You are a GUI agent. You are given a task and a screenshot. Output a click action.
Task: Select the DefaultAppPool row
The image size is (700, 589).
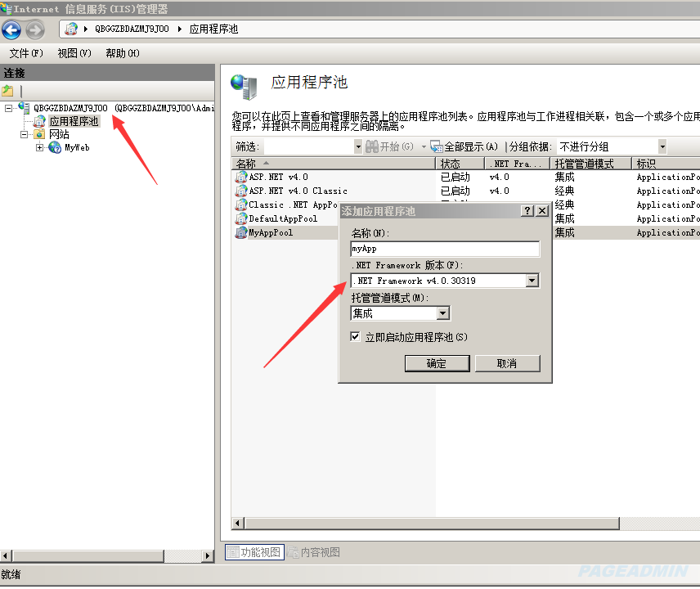pos(283,218)
